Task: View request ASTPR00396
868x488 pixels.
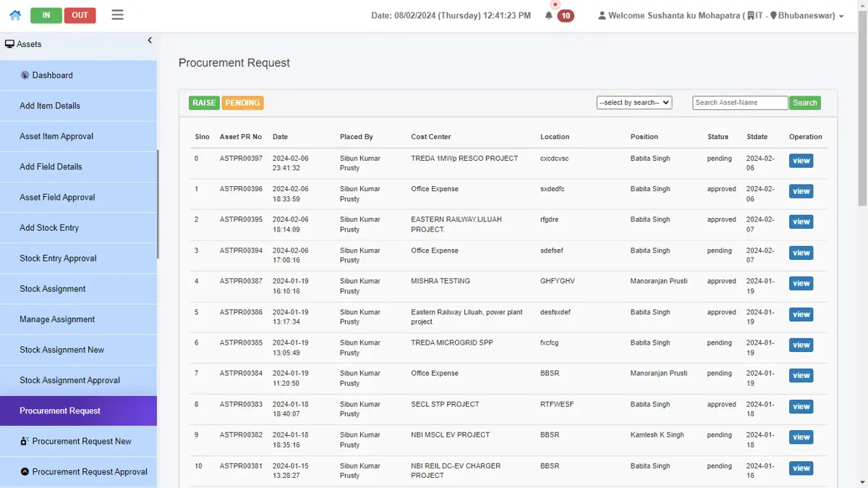Action: [x=801, y=191]
